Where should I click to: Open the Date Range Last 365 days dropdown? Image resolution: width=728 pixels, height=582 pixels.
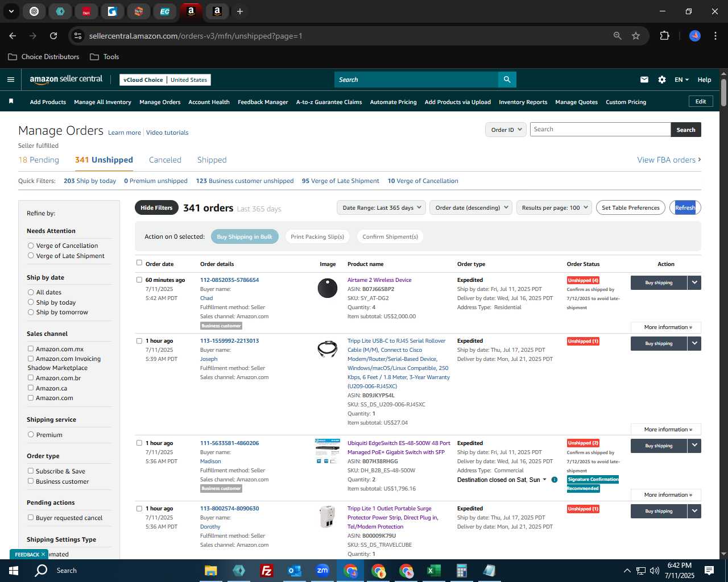coord(381,207)
